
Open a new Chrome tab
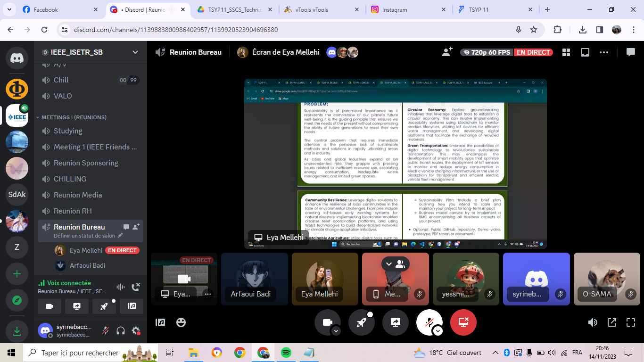point(547,9)
